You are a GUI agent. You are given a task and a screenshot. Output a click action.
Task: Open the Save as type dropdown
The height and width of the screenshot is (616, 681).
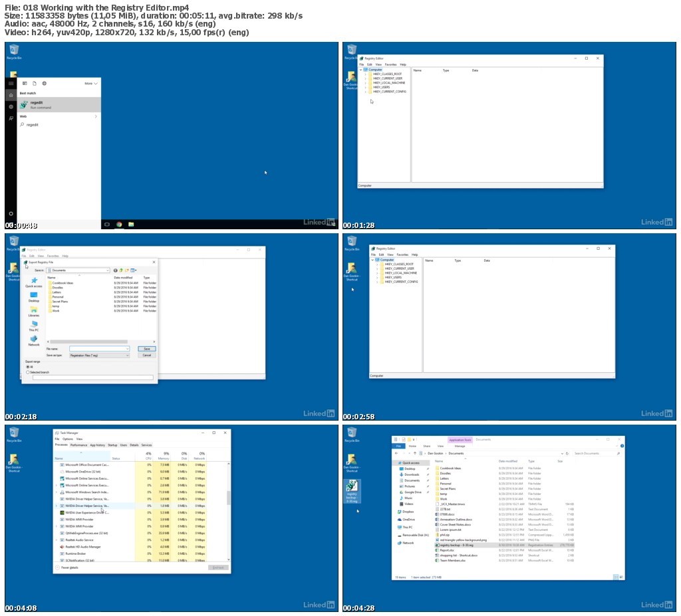[x=99, y=355]
